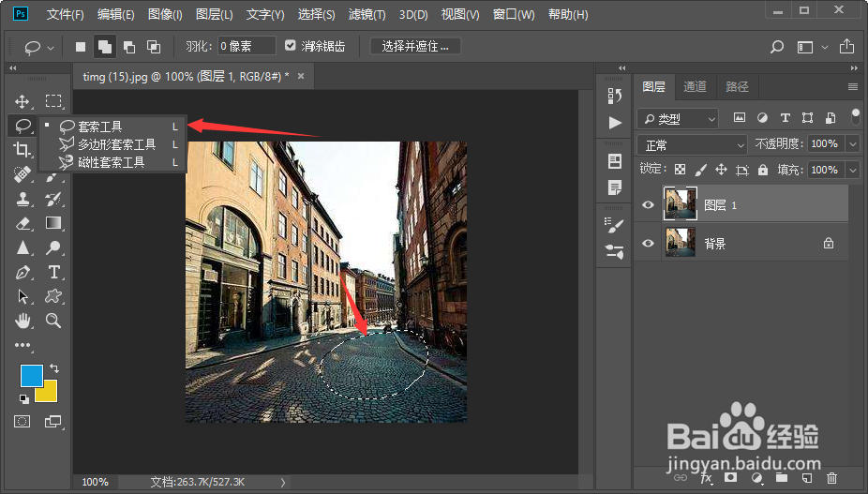This screenshot has height=494, width=868.
Task: Select the Custom Shape tool
Action: click(53, 296)
